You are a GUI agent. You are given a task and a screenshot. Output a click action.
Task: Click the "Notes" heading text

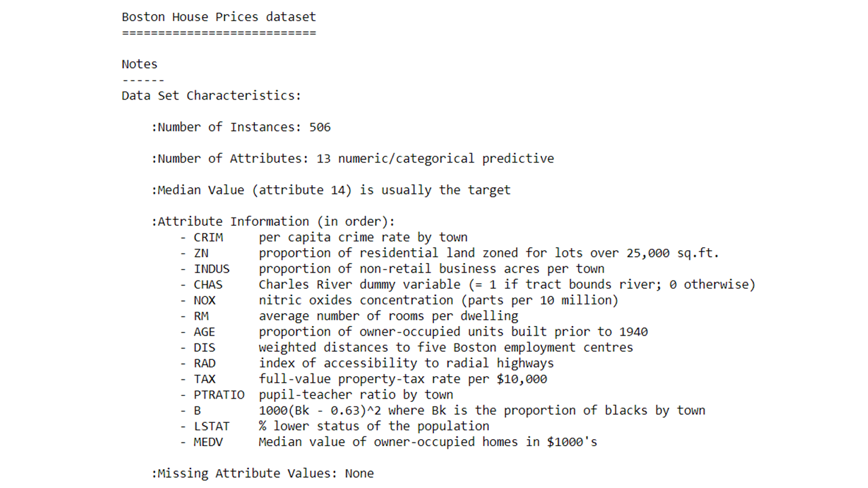coord(140,64)
